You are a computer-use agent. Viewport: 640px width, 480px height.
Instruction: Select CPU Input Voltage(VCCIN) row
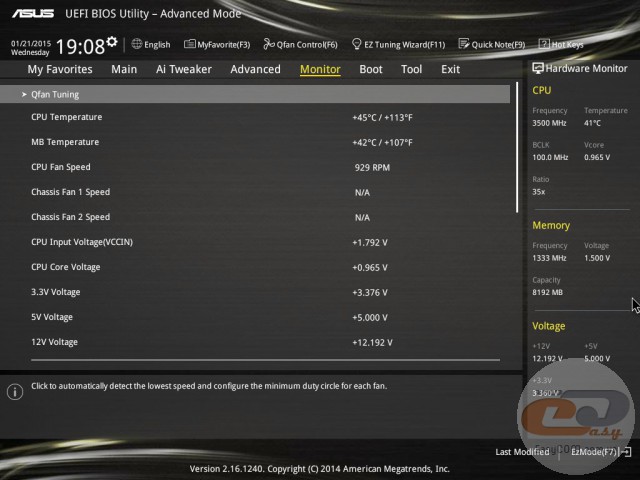coord(255,242)
